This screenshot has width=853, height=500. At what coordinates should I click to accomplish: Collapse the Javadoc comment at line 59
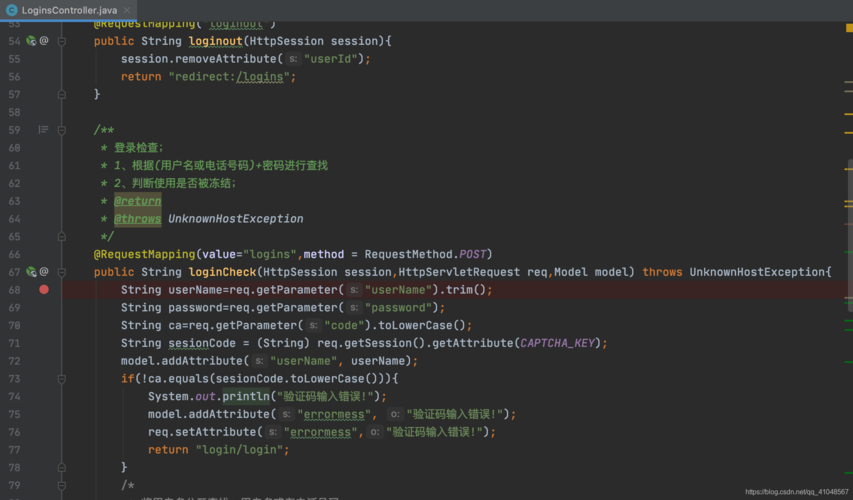pyautogui.click(x=62, y=130)
